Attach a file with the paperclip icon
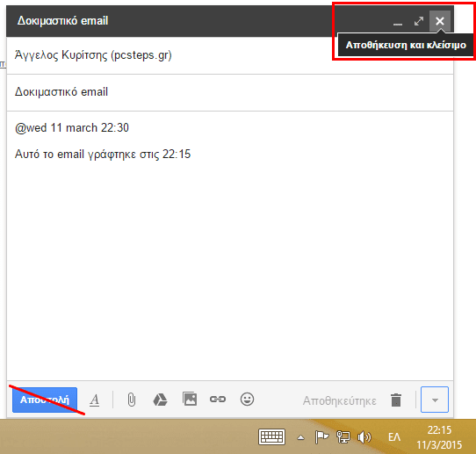 pos(132,400)
